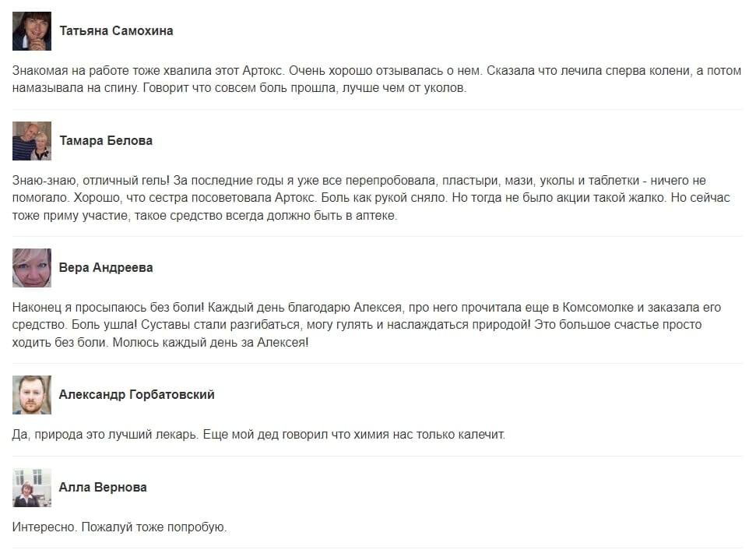Click Татьяна Самохина's avatar photo
756x557 pixels.
[32, 31]
